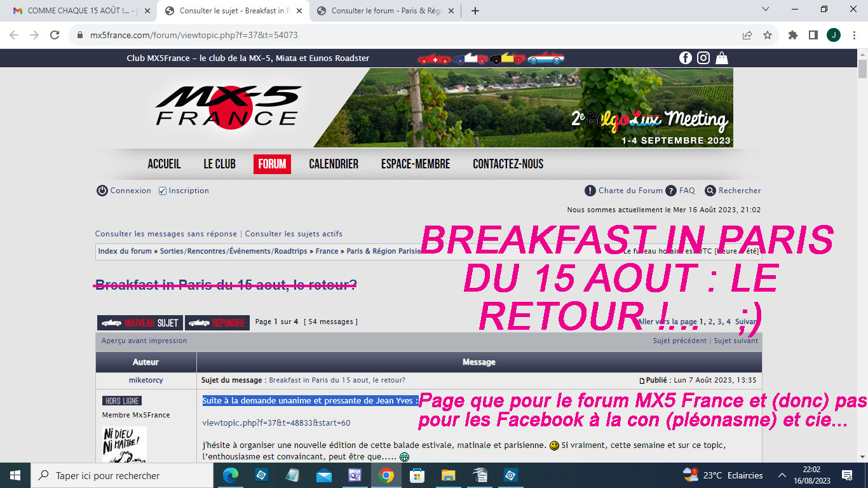
Task: Share this page from the address bar
Action: click(x=747, y=36)
